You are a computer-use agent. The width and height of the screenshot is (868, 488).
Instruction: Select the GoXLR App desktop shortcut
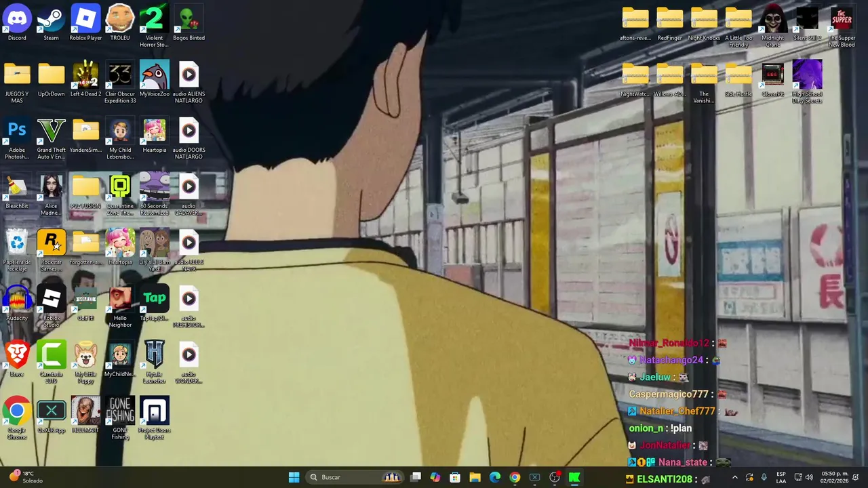click(52, 416)
